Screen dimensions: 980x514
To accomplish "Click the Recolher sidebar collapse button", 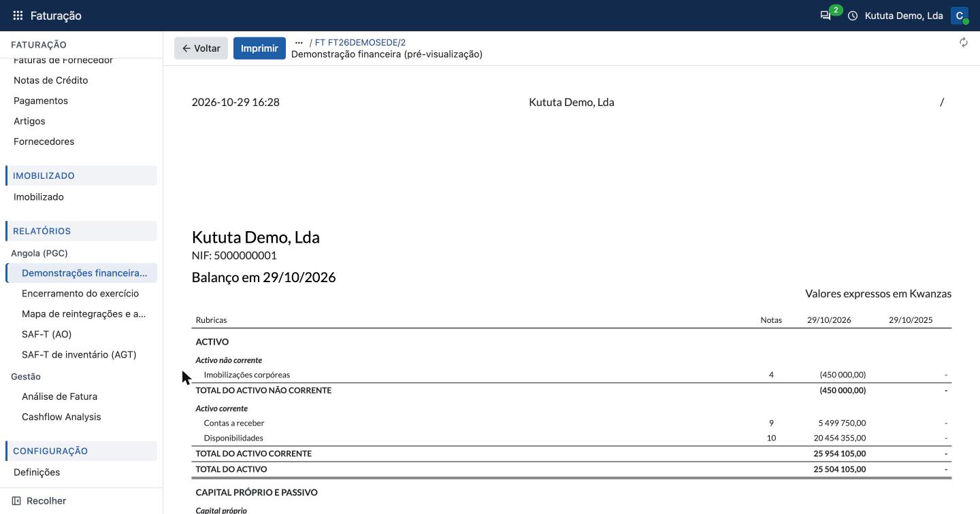I will coord(39,501).
